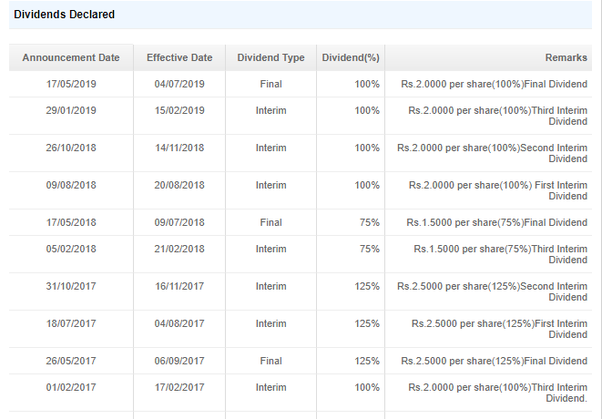Click effective date 17/02/2017
Image resolution: width=602 pixels, height=419 pixels.
coord(179,387)
